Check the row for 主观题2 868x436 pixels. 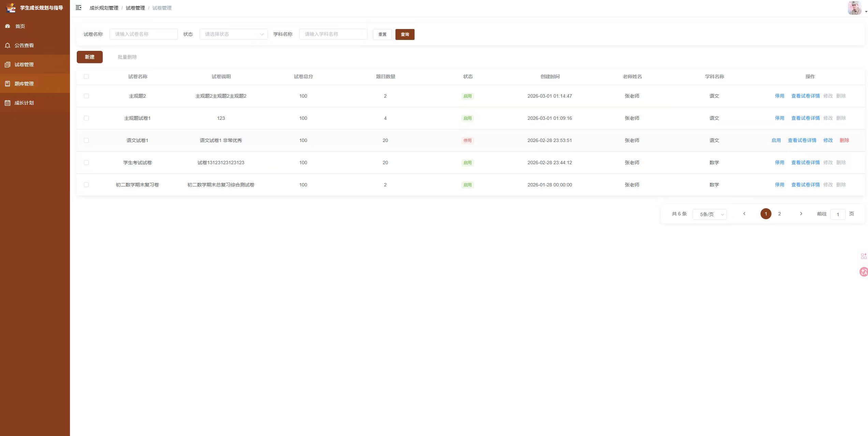pyautogui.click(x=86, y=96)
